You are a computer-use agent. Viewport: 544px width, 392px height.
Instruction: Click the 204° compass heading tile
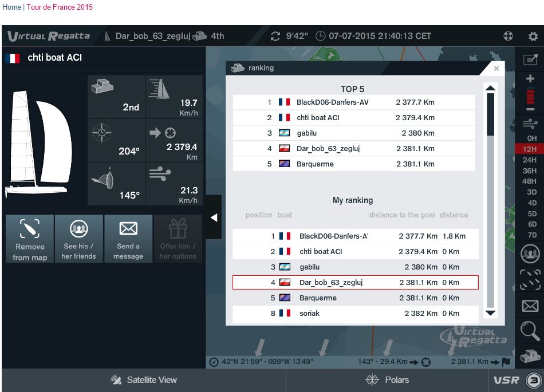click(116, 140)
